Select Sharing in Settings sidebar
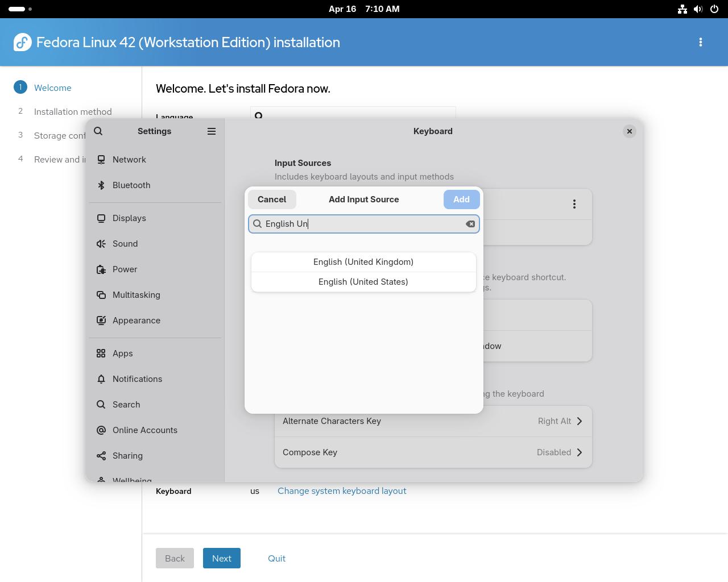 pos(155,456)
